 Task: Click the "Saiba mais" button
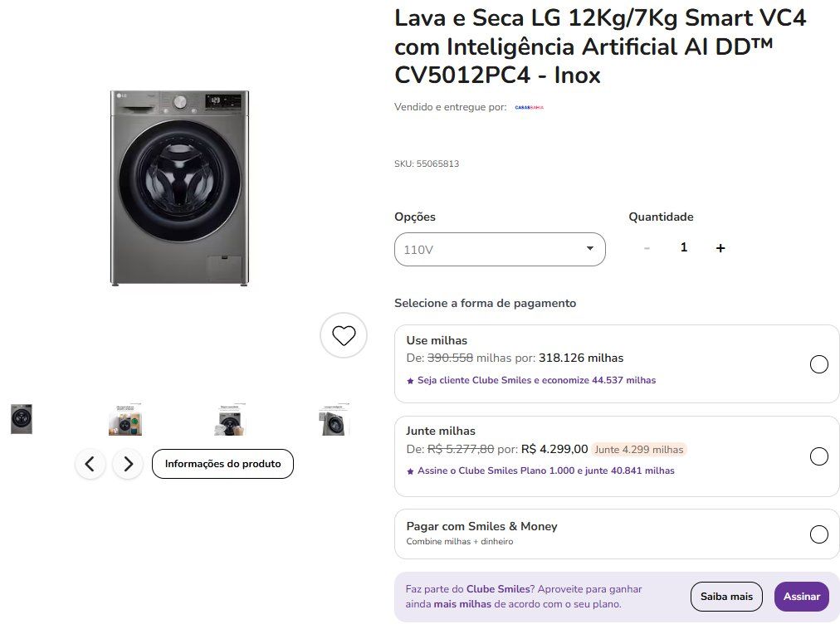point(726,597)
